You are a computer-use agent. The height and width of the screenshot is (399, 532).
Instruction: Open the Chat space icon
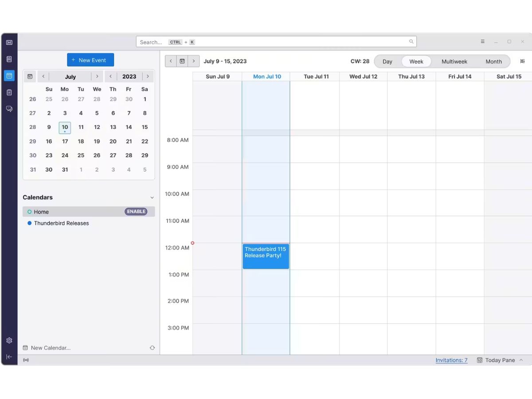point(9,109)
